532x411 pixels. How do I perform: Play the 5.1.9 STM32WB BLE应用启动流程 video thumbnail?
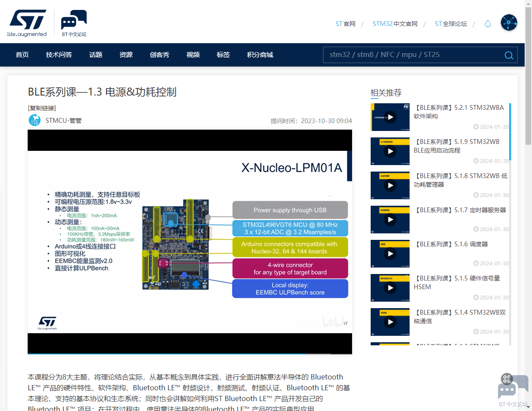click(390, 151)
